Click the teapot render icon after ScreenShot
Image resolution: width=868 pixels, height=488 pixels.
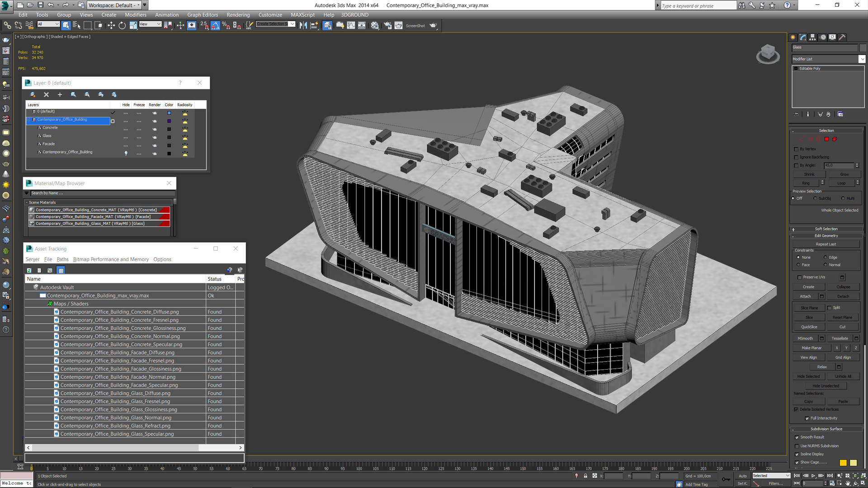tap(433, 25)
